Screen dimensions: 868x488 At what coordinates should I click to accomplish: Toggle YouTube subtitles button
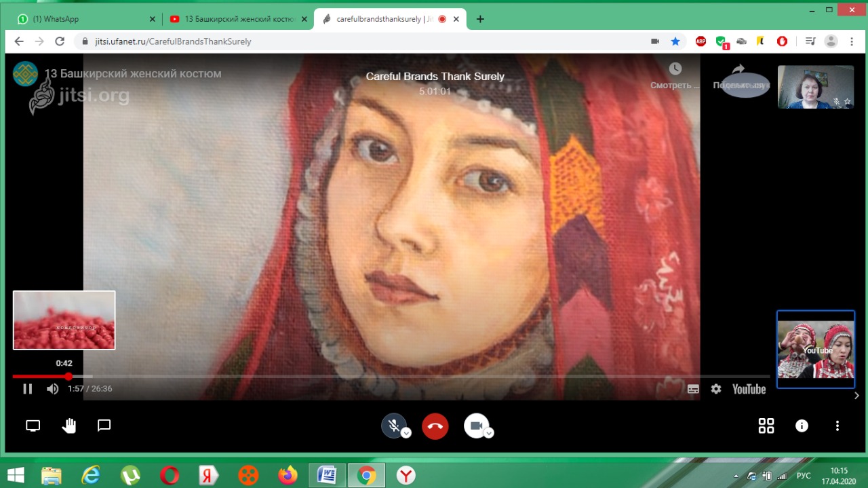tap(693, 389)
